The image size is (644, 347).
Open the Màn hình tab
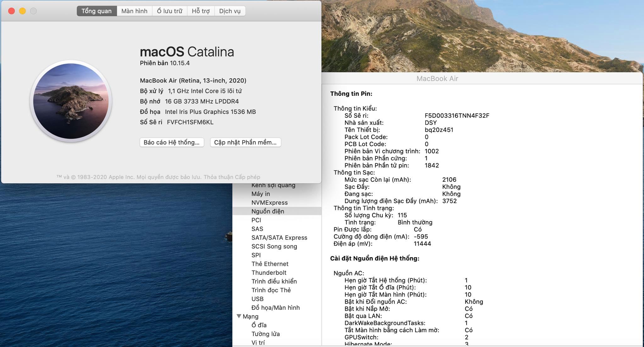134,11
